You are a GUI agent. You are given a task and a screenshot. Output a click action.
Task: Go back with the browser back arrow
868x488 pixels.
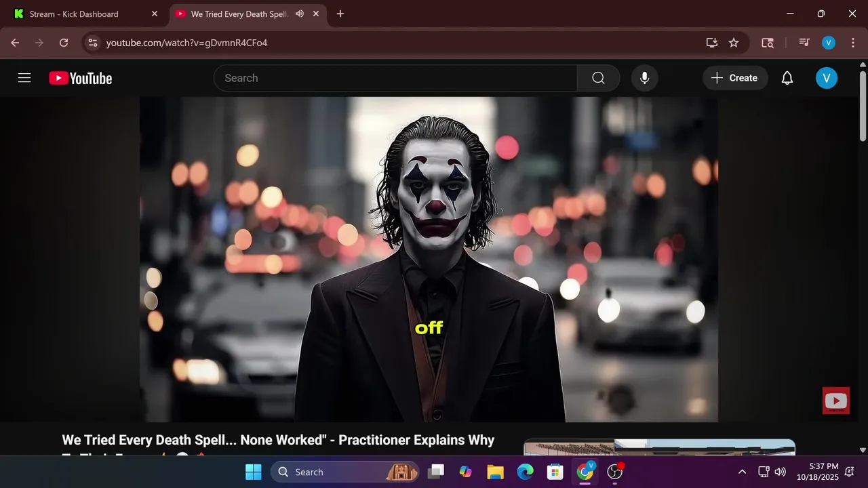15,43
